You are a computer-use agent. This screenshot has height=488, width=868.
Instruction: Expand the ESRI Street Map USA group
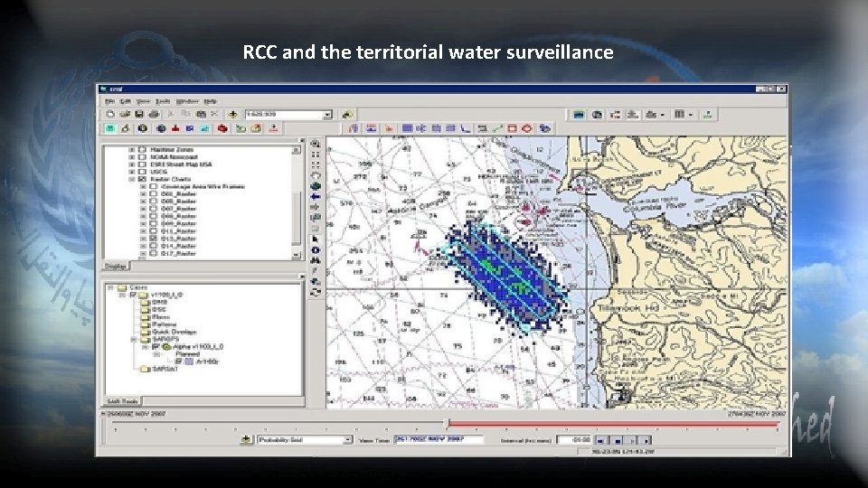pos(132,164)
